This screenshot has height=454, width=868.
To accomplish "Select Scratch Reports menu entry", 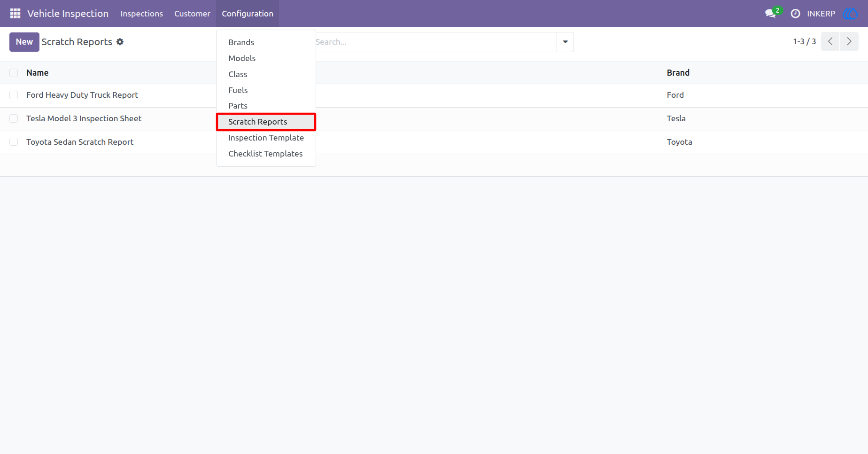I will pos(266,122).
